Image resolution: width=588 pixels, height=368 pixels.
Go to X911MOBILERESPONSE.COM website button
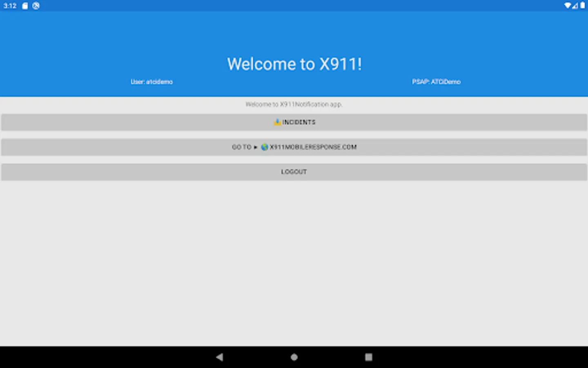point(294,147)
